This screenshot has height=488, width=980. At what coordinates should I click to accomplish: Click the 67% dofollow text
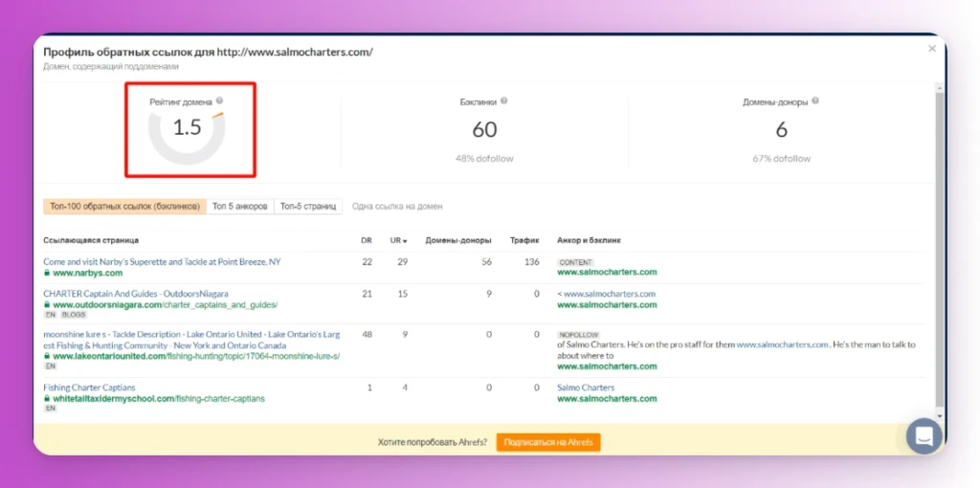(x=781, y=159)
